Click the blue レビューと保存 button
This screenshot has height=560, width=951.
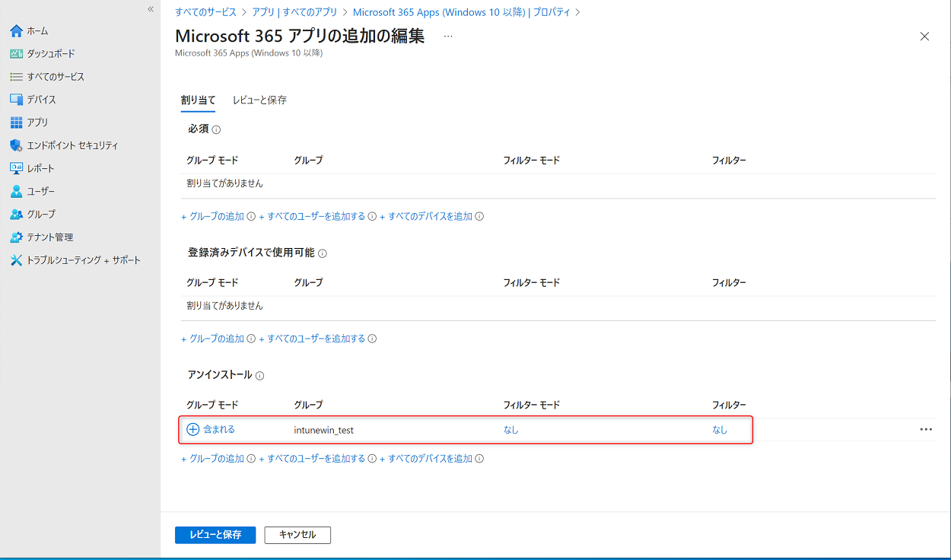tap(215, 535)
